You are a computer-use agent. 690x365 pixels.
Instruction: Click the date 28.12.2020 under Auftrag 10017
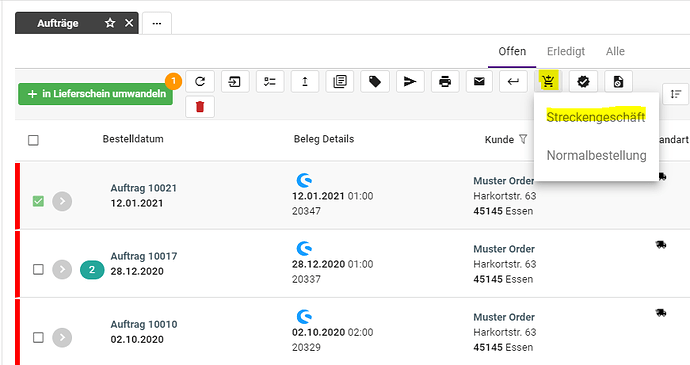pyautogui.click(x=137, y=271)
